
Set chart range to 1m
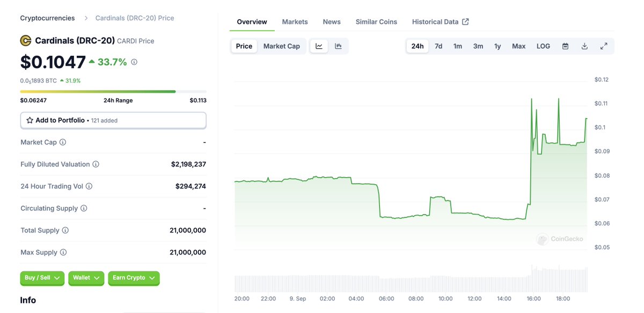458,46
